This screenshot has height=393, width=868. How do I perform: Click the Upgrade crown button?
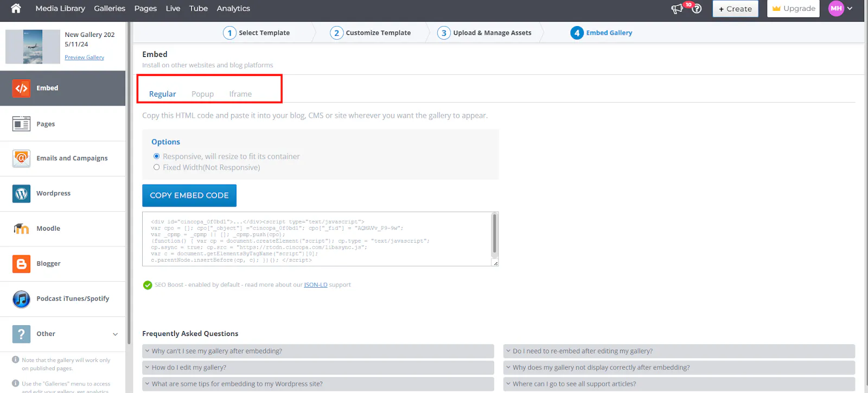(793, 9)
